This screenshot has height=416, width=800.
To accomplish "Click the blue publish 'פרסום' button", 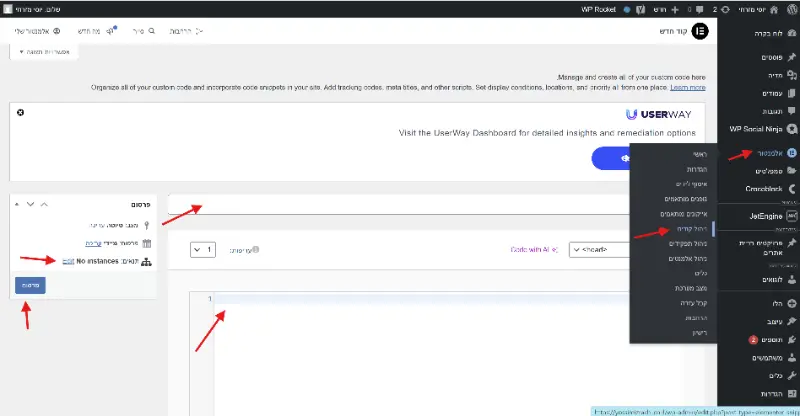I will (x=30, y=285).
